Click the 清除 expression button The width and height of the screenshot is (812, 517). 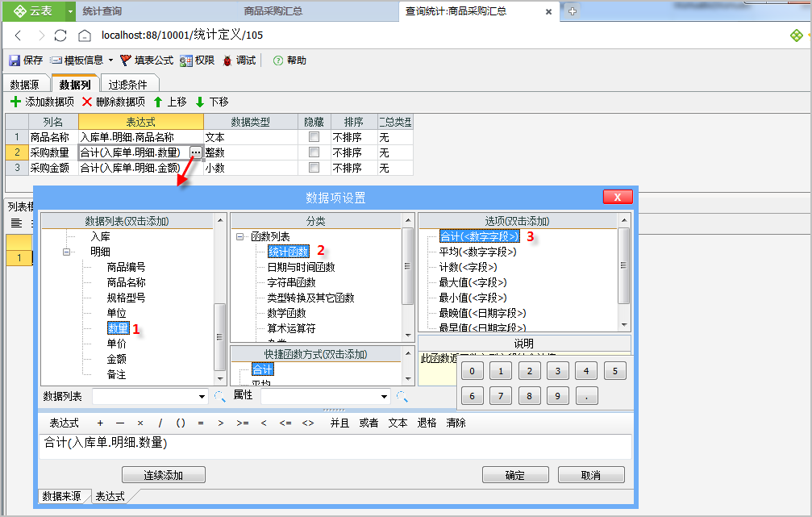tap(456, 423)
